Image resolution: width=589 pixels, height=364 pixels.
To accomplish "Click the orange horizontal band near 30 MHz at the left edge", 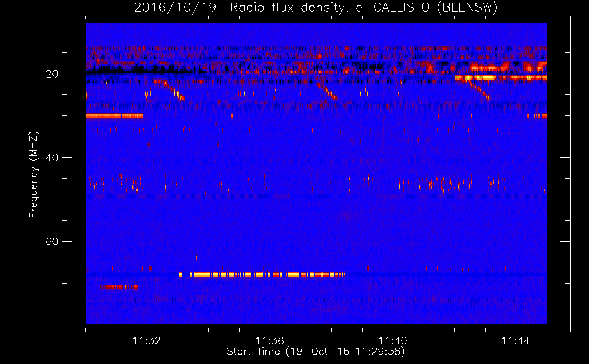I will (x=114, y=116).
